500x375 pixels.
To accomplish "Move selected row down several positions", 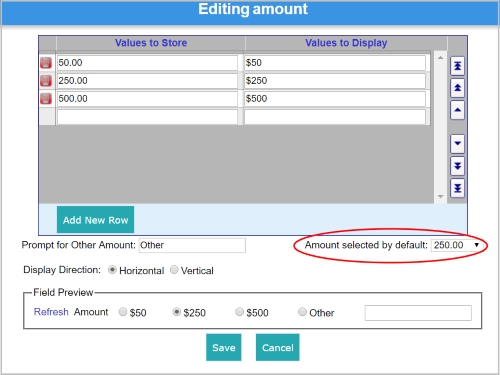I will tap(457, 166).
